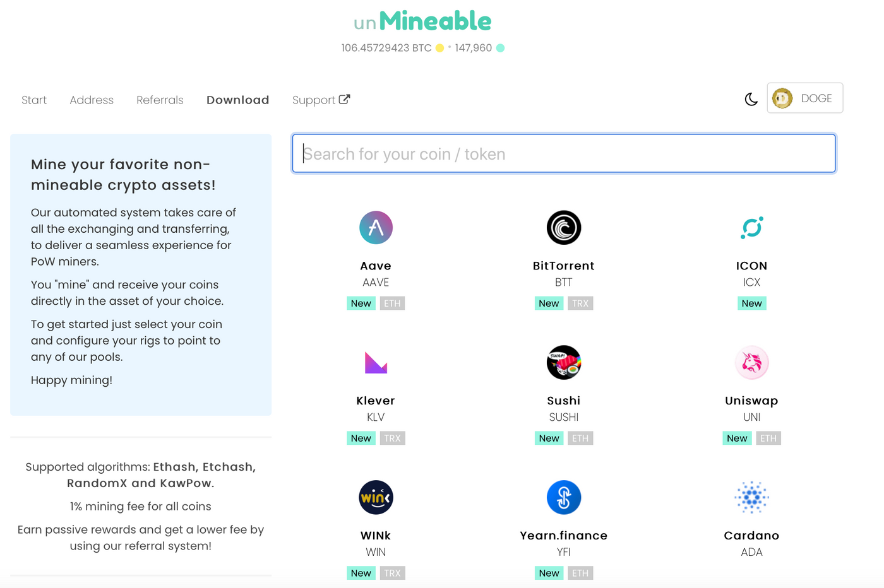This screenshot has height=588, width=884.
Task: Select the Aave coin icon
Action: pyautogui.click(x=376, y=228)
